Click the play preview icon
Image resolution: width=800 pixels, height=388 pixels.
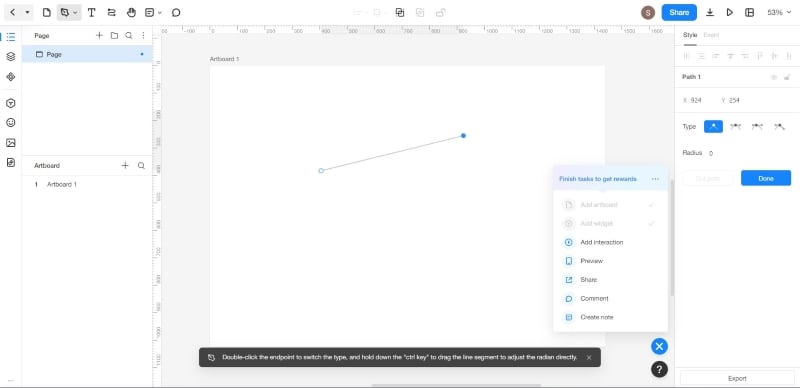[x=730, y=12]
